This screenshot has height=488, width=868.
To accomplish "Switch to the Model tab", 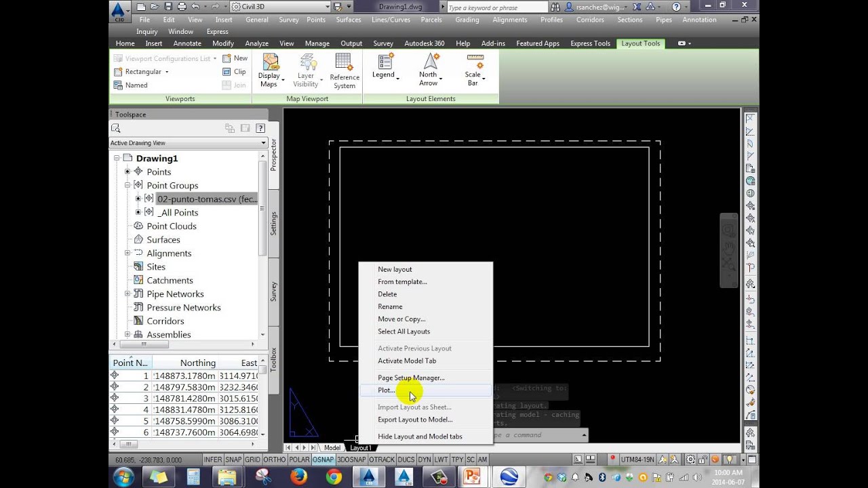I will click(332, 448).
